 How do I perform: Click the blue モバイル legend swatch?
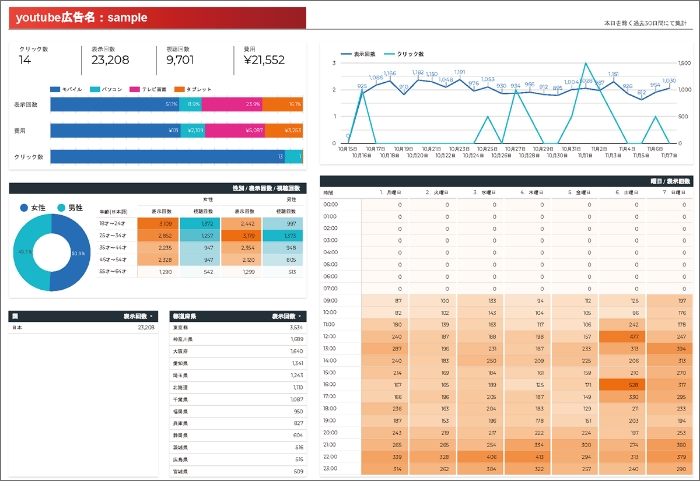pos(53,89)
